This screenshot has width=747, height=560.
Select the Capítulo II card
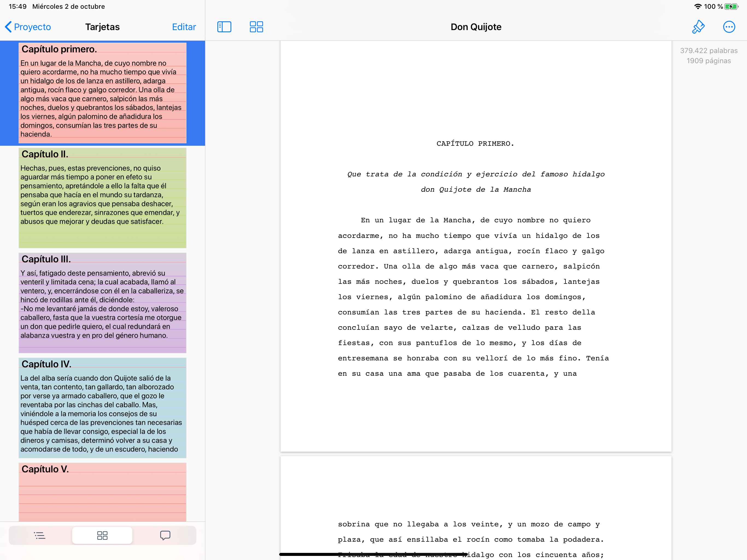pyautogui.click(x=102, y=198)
